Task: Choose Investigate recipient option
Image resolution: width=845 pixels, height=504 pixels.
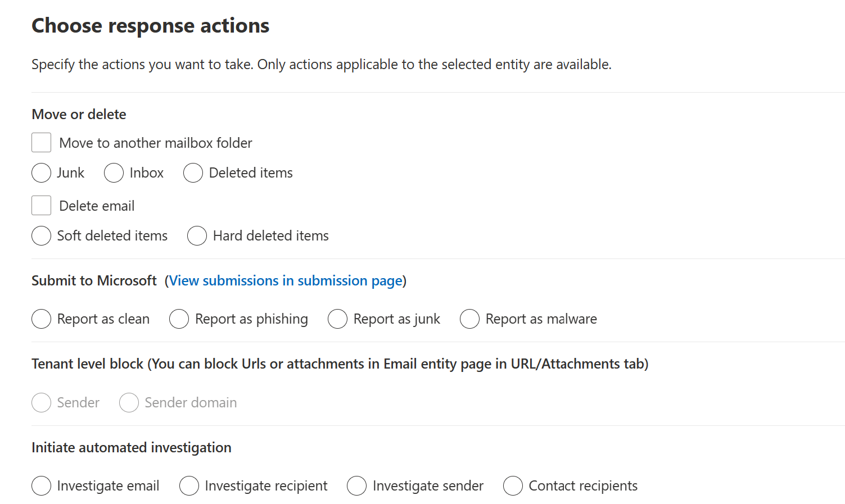Action: tap(189, 486)
